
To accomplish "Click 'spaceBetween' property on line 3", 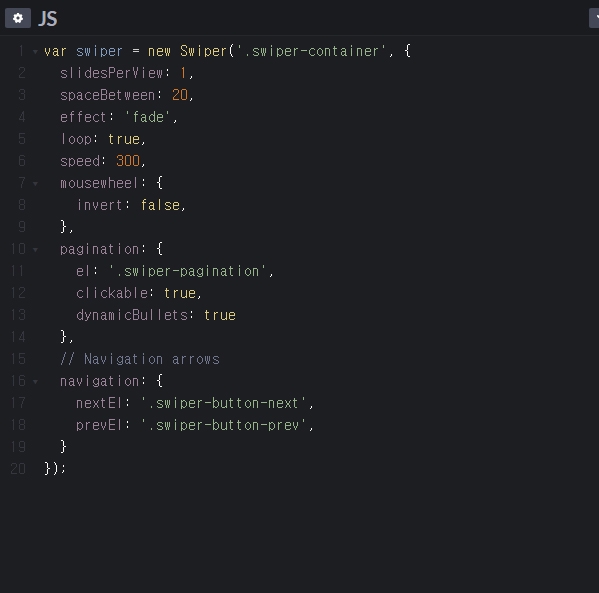I will pyautogui.click(x=107, y=95).
